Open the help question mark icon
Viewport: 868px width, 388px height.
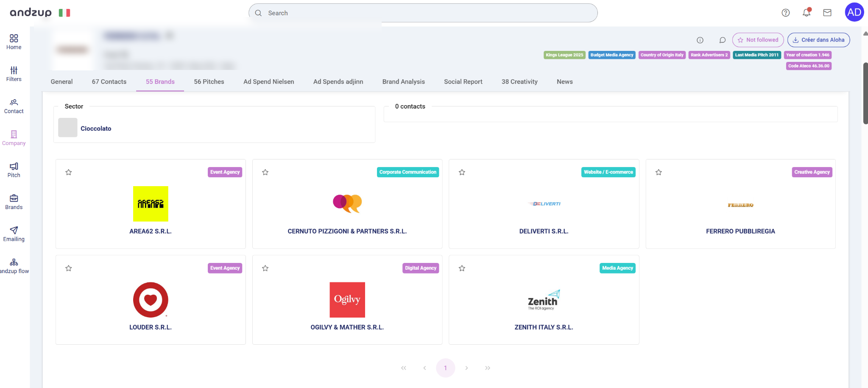coord(785,13)
